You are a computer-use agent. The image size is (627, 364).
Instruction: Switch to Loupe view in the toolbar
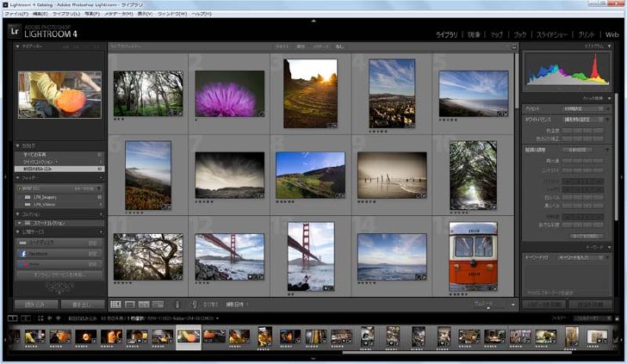pos(129,305)
